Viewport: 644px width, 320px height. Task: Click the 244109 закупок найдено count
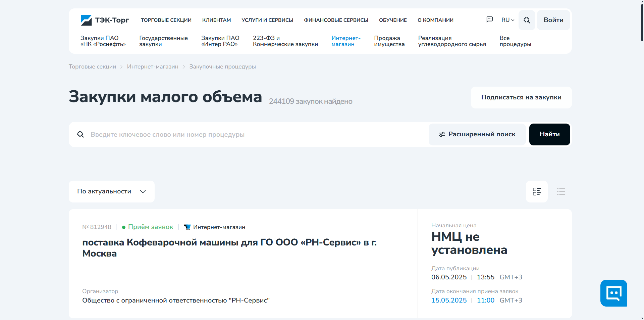311,101
